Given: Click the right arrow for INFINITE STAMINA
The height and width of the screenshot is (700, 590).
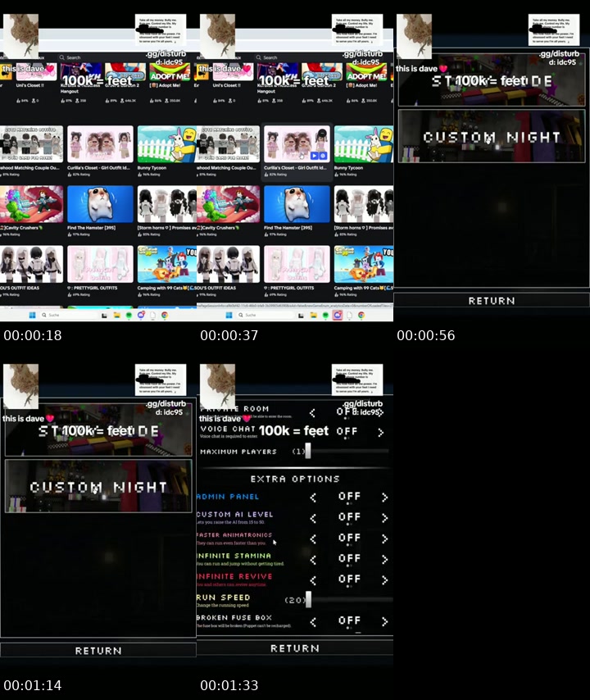Looking at the screenshot, I should [384, 559].
